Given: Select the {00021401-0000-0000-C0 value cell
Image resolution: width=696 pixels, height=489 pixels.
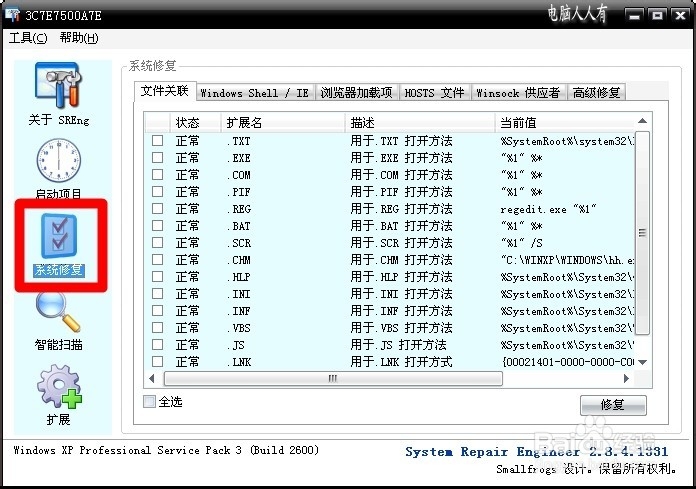Looking at the screenshot, I should [x=568, y=362].
